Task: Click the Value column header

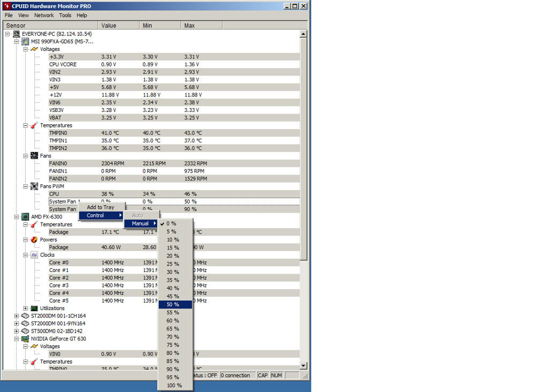Action: (118, 26)
